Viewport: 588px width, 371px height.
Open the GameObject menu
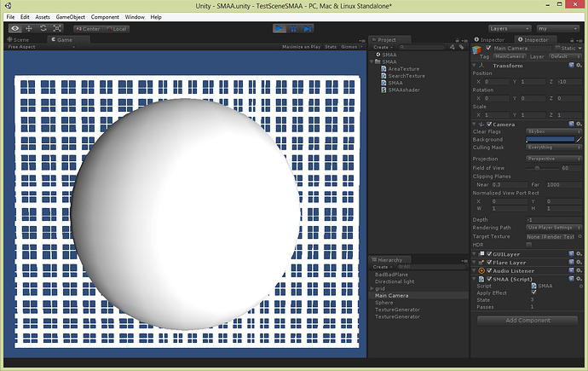pos(71,17)
